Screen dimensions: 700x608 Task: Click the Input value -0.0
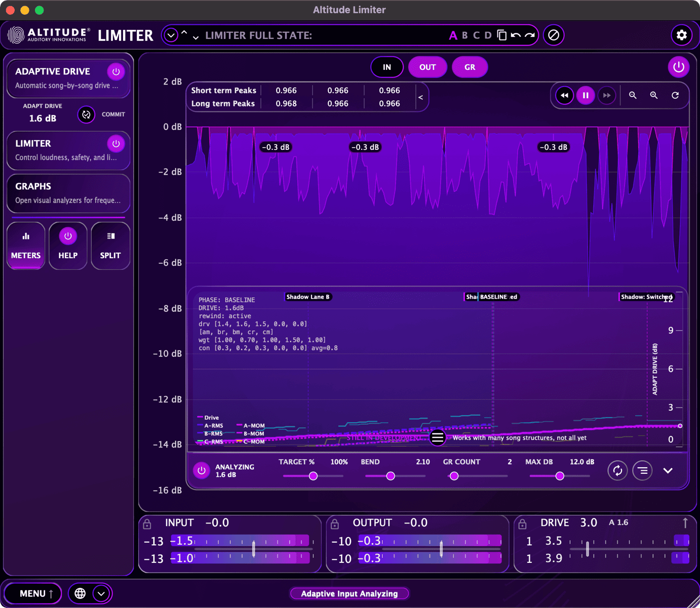tap(217, 523)
